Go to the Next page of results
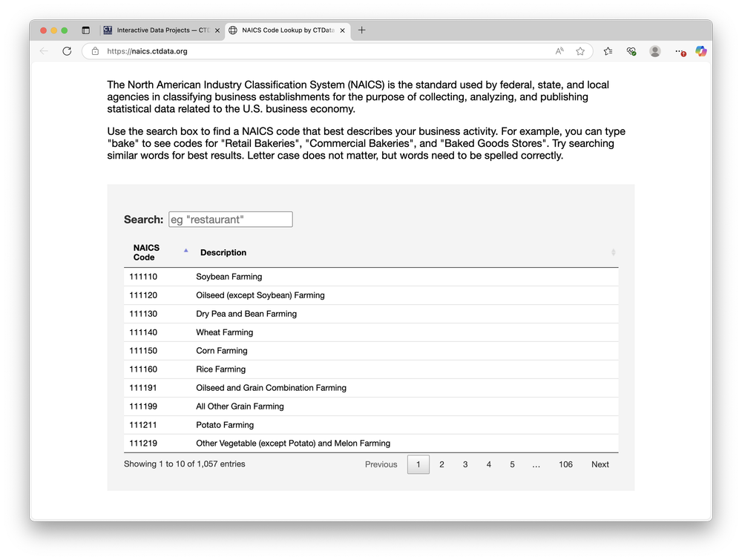This screenshot has height=560, width=742. pyautogui.click(x=600, y=464)
